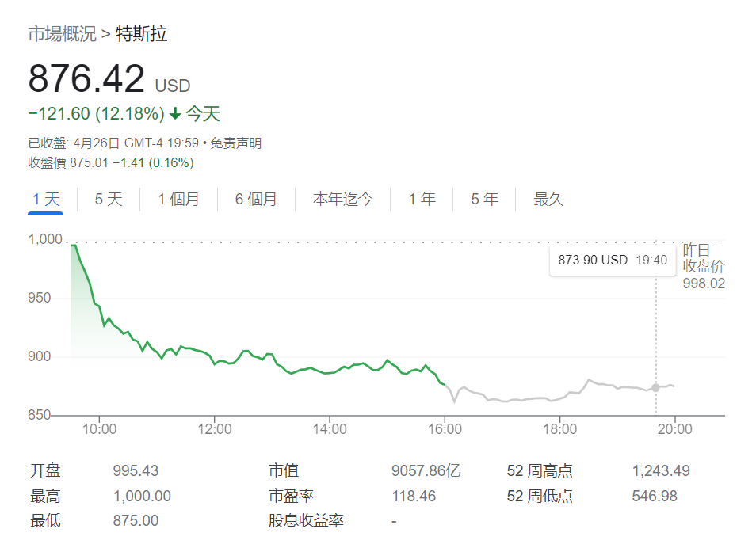The image size is (756, 548).
Task: Click the 876.42 current price figure
Action: (87, 79)
